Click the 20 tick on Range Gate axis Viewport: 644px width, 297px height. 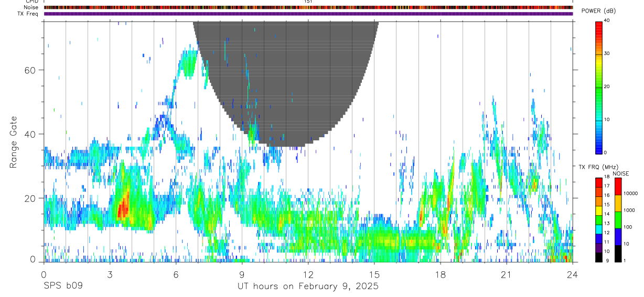pos(31,198)
